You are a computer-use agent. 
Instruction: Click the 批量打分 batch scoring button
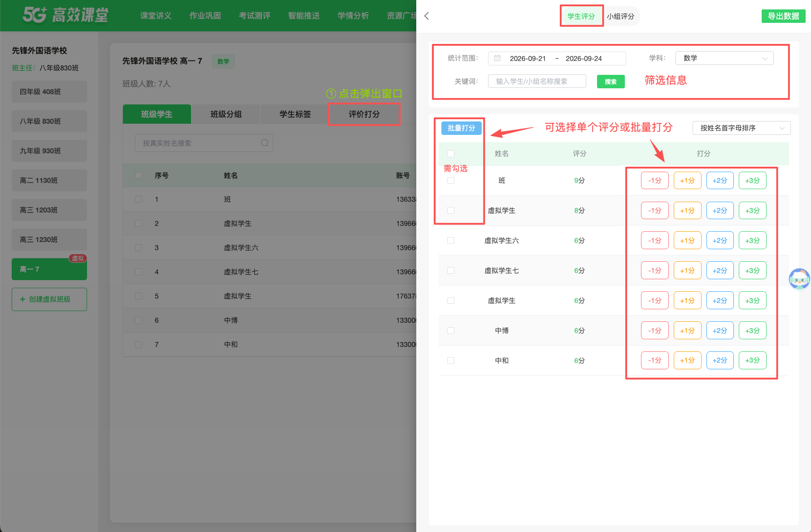[x=461, y=128]
